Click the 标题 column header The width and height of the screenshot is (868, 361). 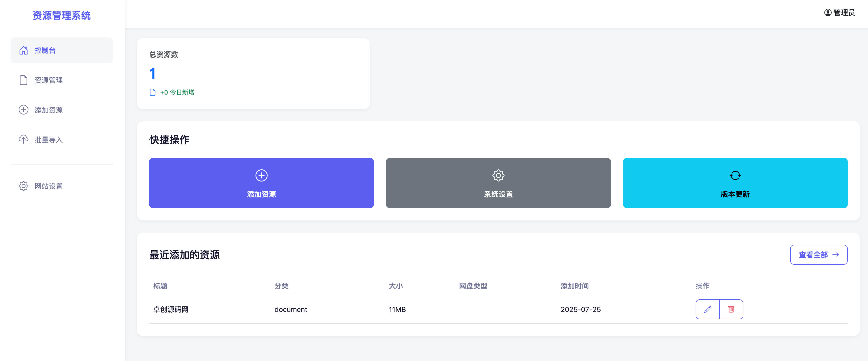click(160, 286)
